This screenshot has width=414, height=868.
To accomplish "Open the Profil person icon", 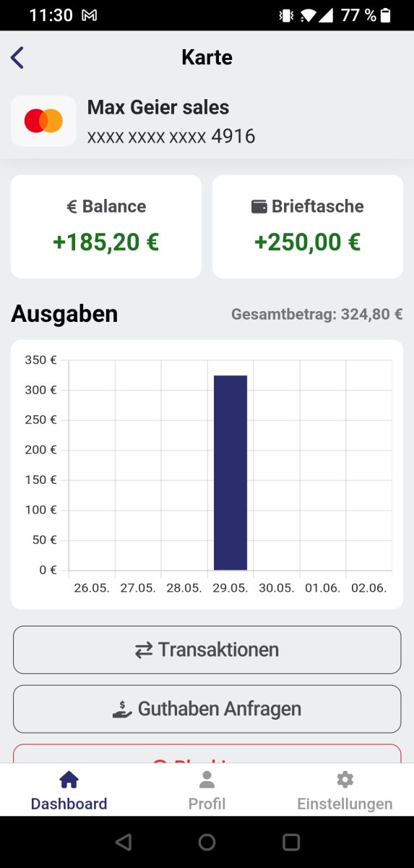I will pos(207,779).
